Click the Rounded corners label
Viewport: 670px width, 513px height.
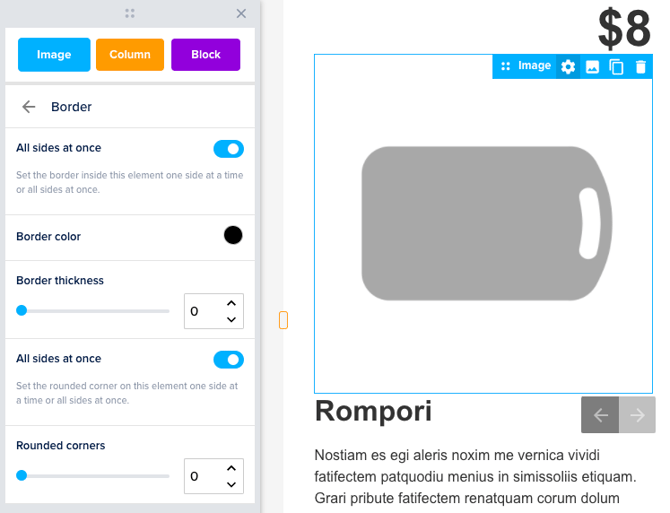pyautogui.click(x=61, y=445)
